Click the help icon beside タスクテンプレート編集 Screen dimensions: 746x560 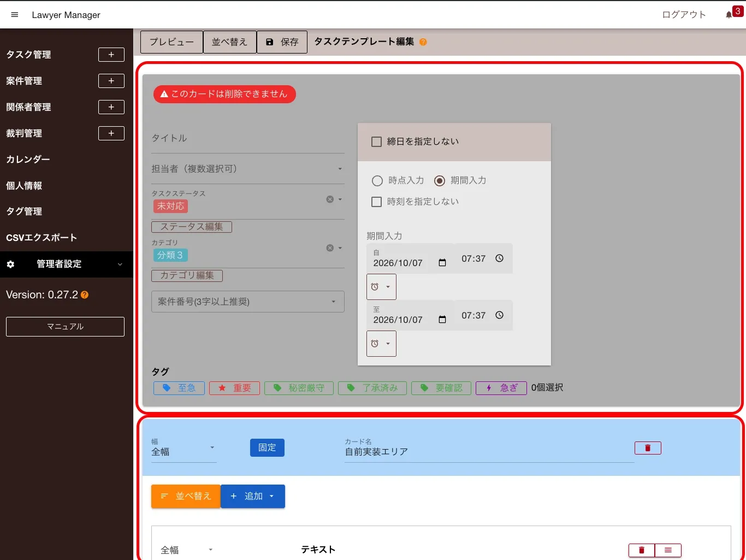point(423,42)
